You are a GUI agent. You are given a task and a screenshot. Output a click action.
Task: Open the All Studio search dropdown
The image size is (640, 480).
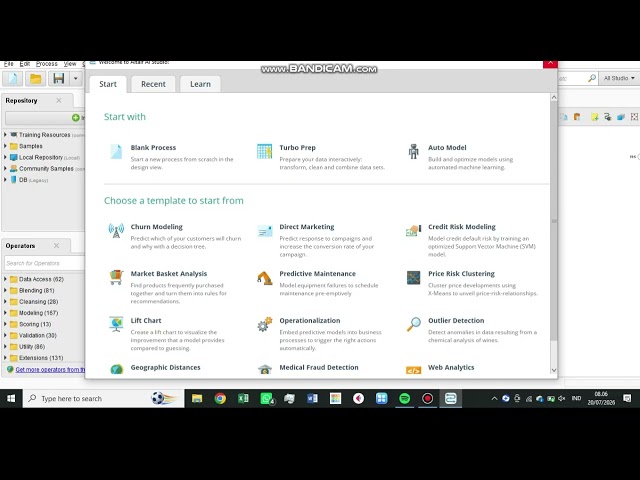click(x=619, y=78)
